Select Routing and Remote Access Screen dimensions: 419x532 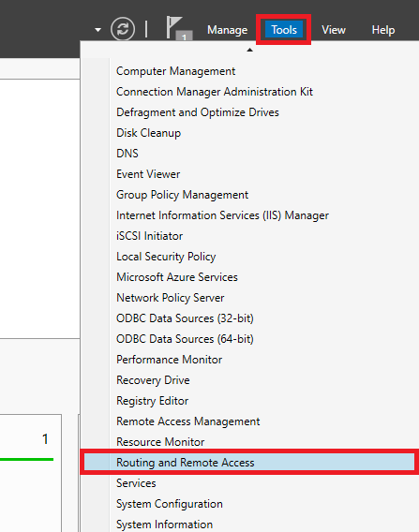click(x=249, y=463)
